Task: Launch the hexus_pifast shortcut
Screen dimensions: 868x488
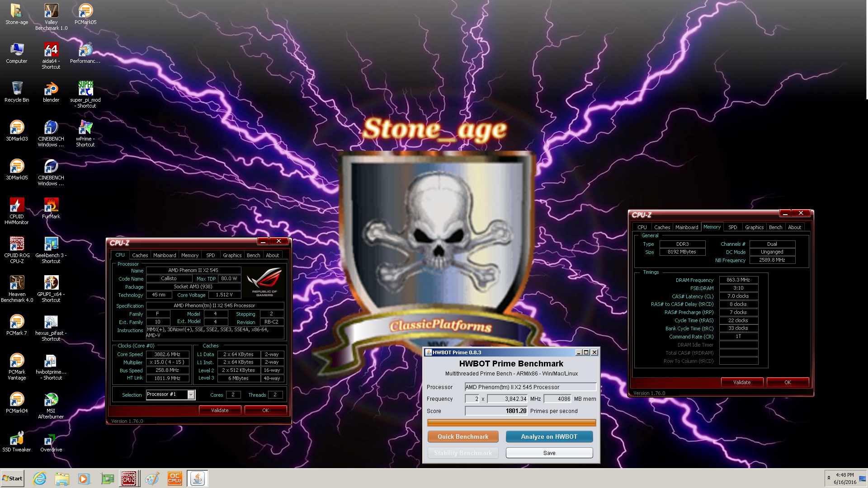Action: [51, 328]
